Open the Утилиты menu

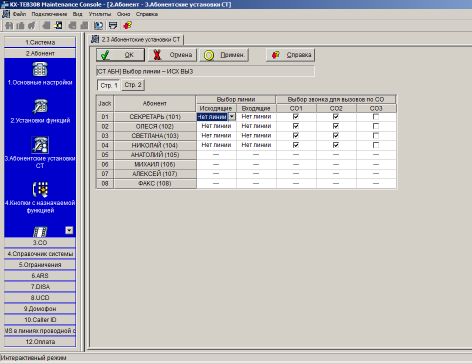[100, 14]
